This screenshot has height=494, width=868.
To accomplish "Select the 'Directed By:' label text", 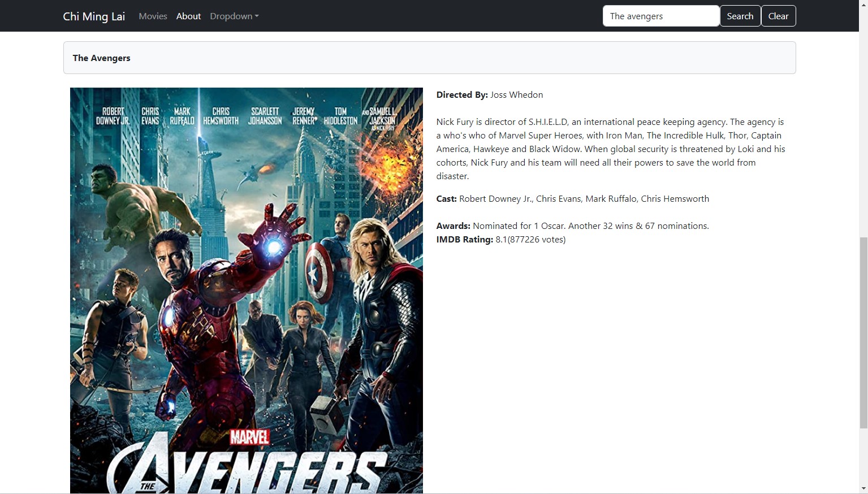I will click(462, 94).
